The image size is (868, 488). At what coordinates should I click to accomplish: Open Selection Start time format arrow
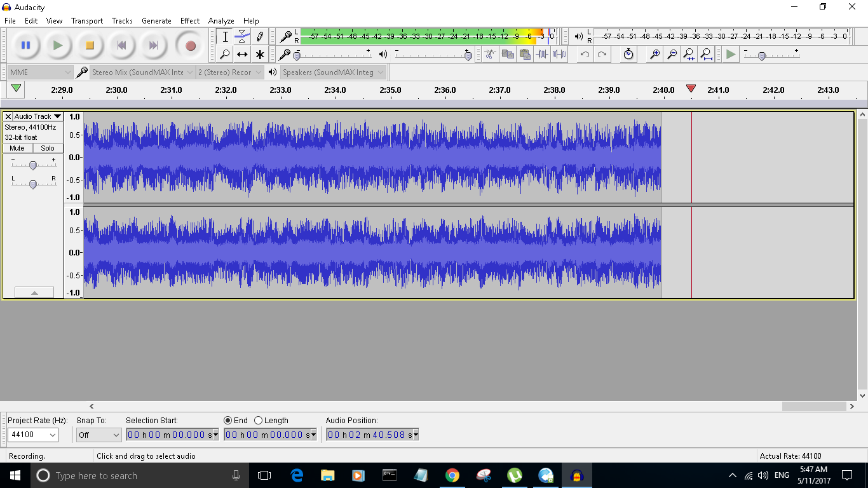[215, 435]
